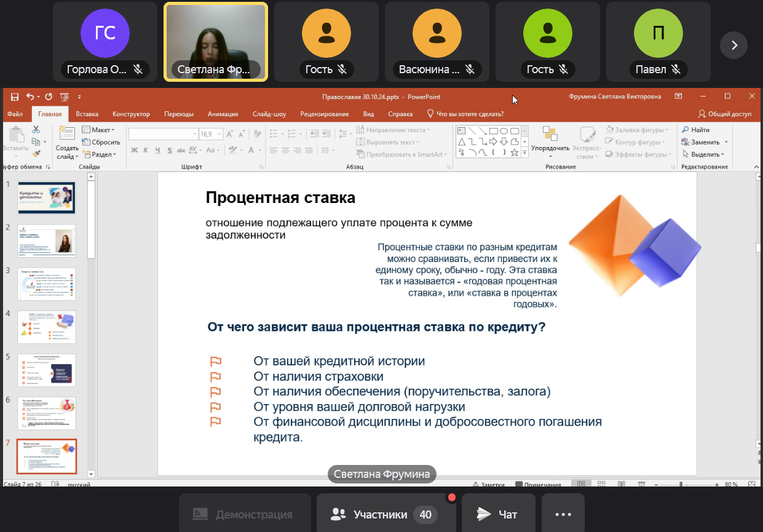Toggle italic formatting (К)
The width and height of the screenshot is (763, 532).
pyautogui.click(x=146, y=150)
